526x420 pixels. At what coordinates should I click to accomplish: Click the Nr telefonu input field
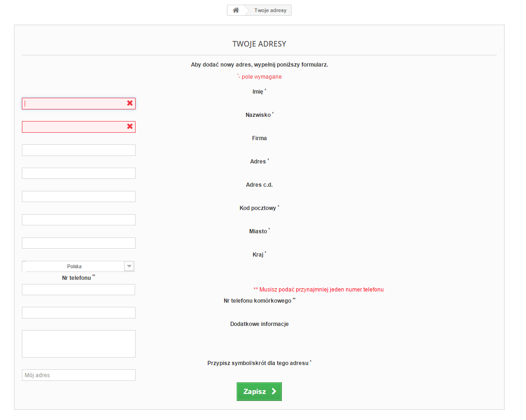[x=79, y=290]
